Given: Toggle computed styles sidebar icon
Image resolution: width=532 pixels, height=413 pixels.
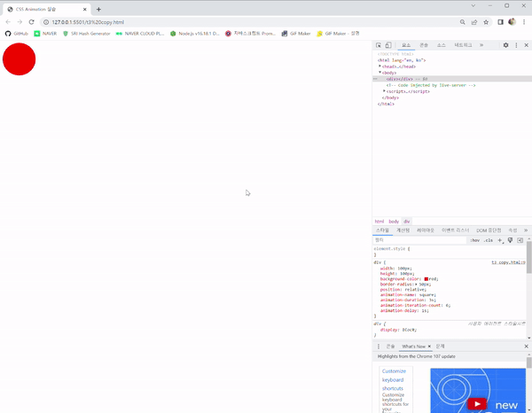Looking at the screenshot, I should [520, 240].
